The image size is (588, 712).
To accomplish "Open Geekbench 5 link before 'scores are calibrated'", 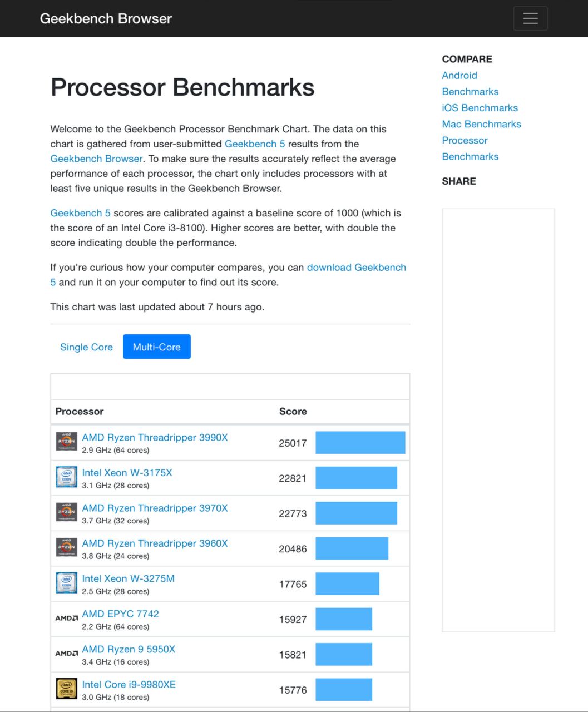I will tap(80, 213).
